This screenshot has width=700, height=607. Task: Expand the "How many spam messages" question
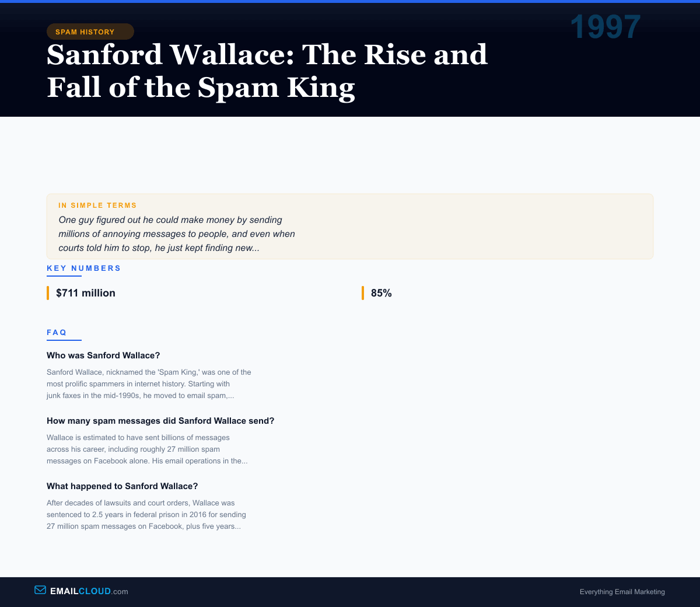coord(160,421)
